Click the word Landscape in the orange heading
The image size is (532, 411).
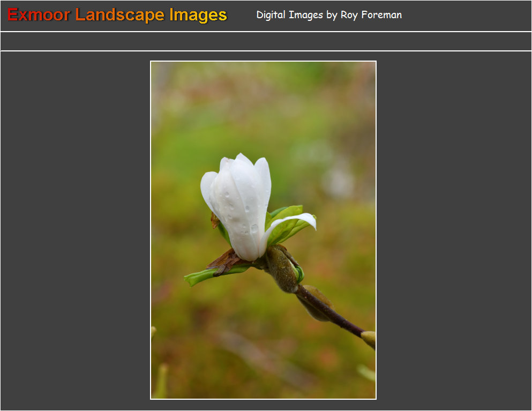[119, 15]
